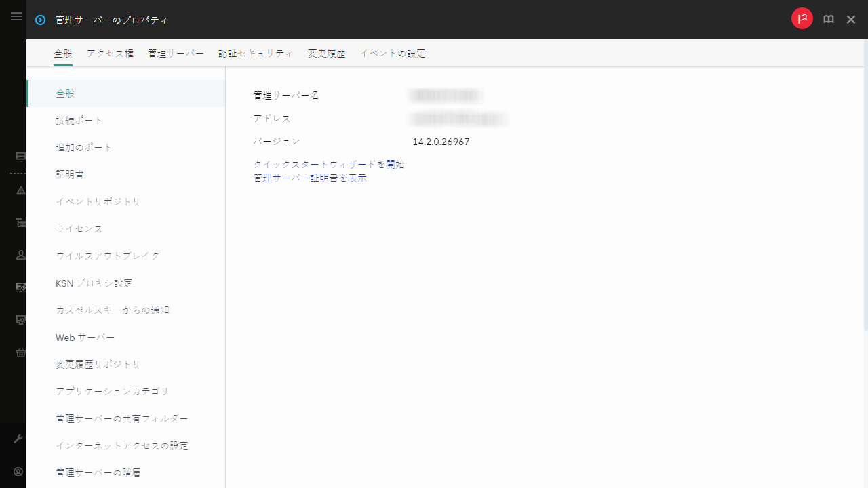
Task: Switch to the 認証セキュリティ tab
Action: coord(256,53)
